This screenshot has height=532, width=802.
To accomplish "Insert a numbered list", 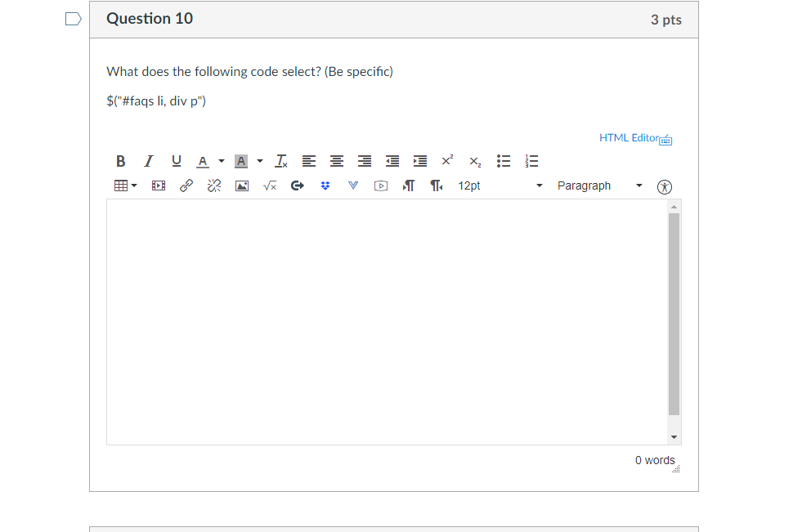I will click(x=531, y=162).
